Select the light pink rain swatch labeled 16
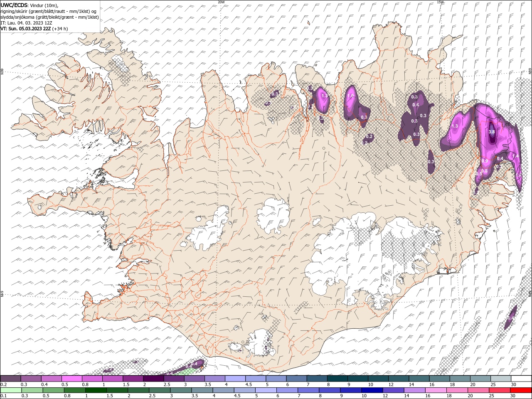The height and width of the screenshot is (399, 532). [436, 390]
